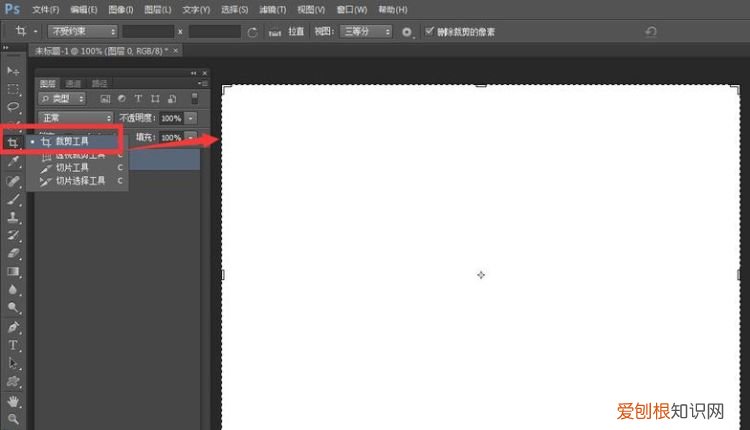Select the Lasso tool
The width and height of the screenshot is (750, 430).
pyautogui.click(x=13, y=107)
